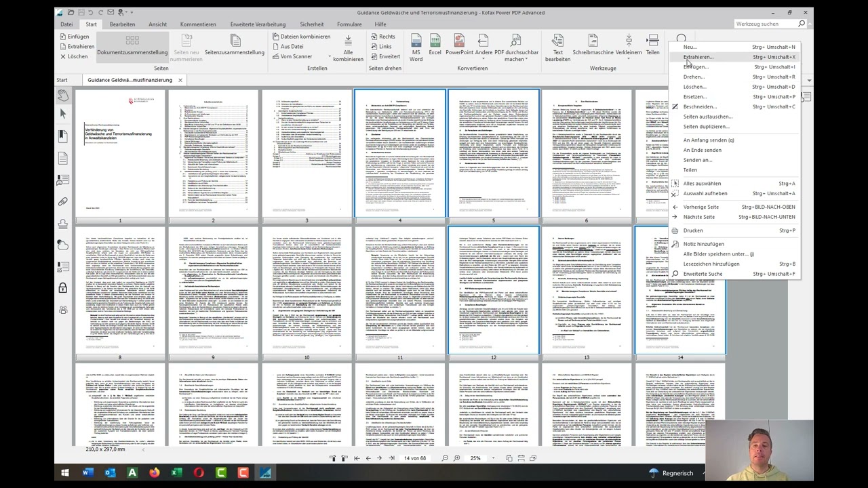Expand the Vom Scanner dropdown arrow
This screenshot has height=488, width=868.
tap(330, 56)
